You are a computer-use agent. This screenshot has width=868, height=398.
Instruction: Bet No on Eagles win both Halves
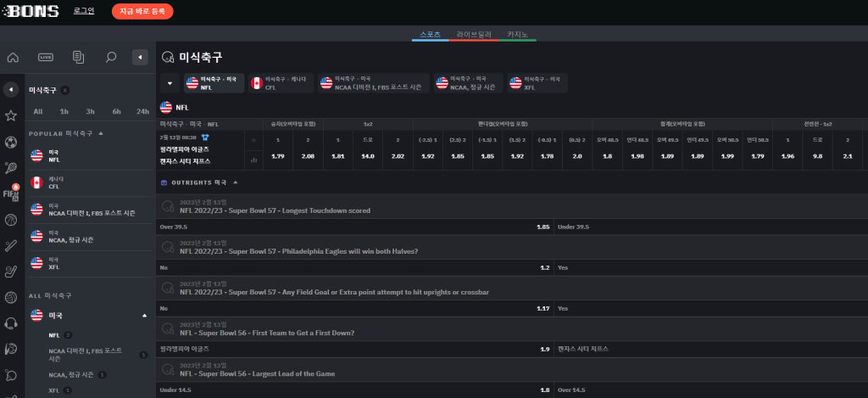pyautogui.click(x=354, y=267)
